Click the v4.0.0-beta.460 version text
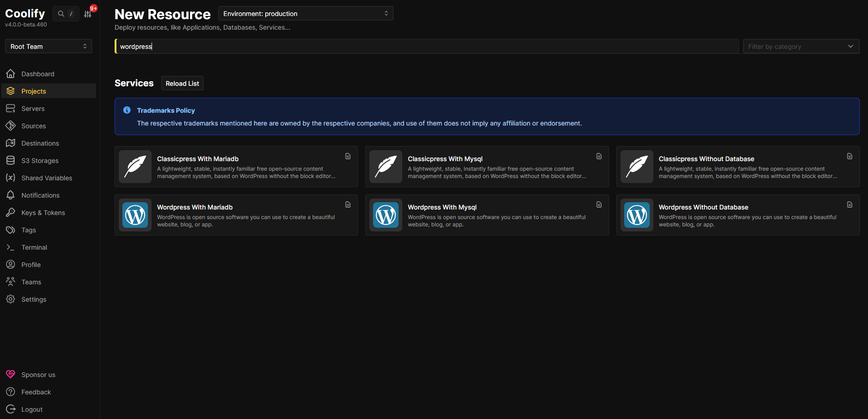This screenshot has height=419, width=868. point(26,25)
